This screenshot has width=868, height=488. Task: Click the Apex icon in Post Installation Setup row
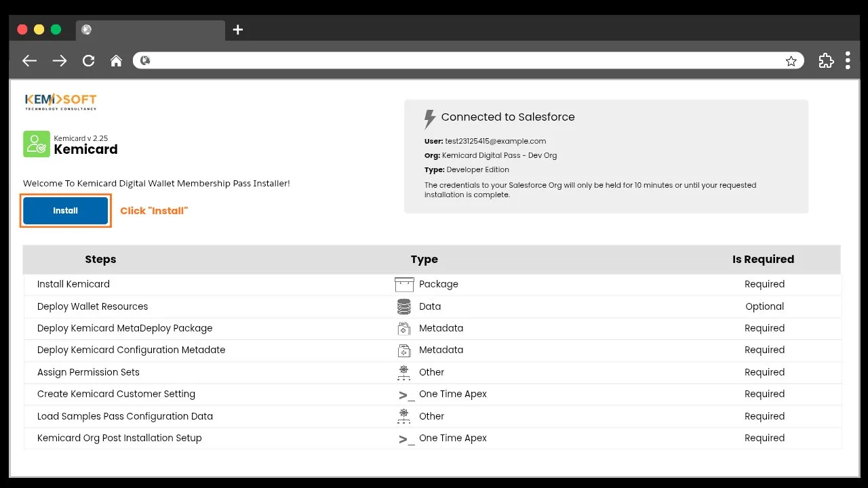(x=406, y=439)
